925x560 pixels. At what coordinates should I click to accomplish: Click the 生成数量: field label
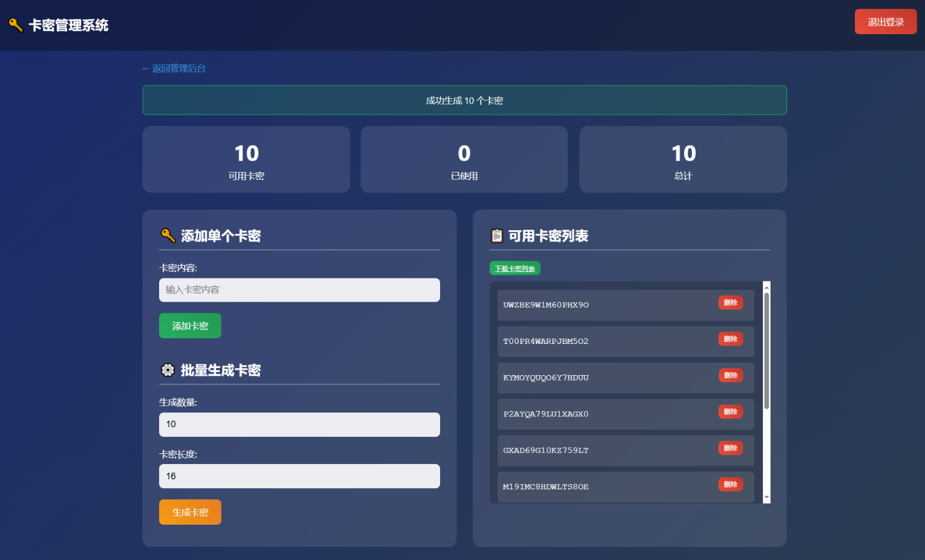tap(178, 402)
